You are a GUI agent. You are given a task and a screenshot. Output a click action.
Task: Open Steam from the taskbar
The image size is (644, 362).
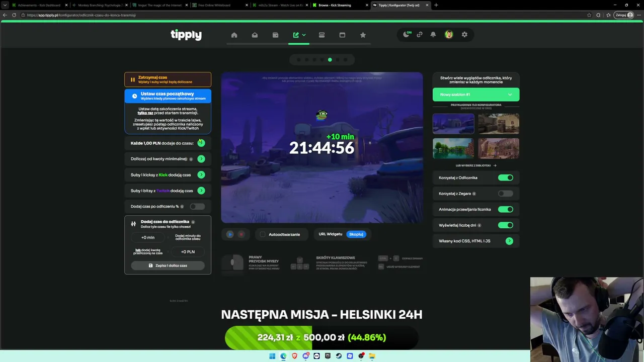pyautogui.click(x=339, y=356)
